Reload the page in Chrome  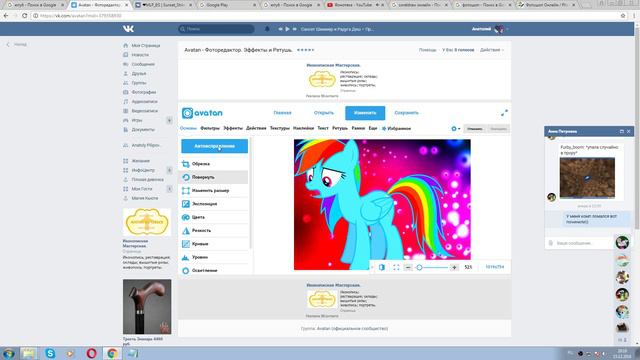[24, 16]
